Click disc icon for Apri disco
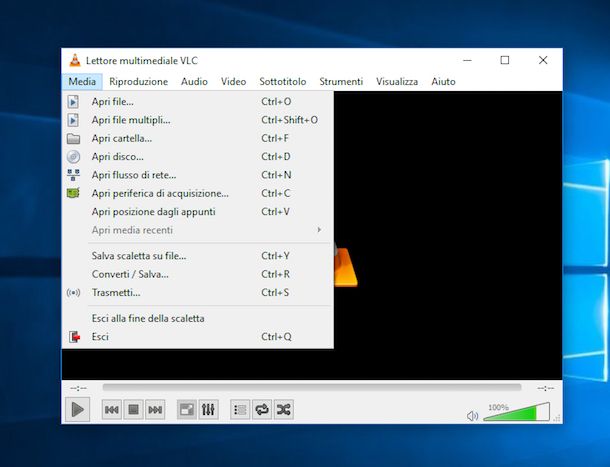The image size is (610, 467). click(73, 157)
